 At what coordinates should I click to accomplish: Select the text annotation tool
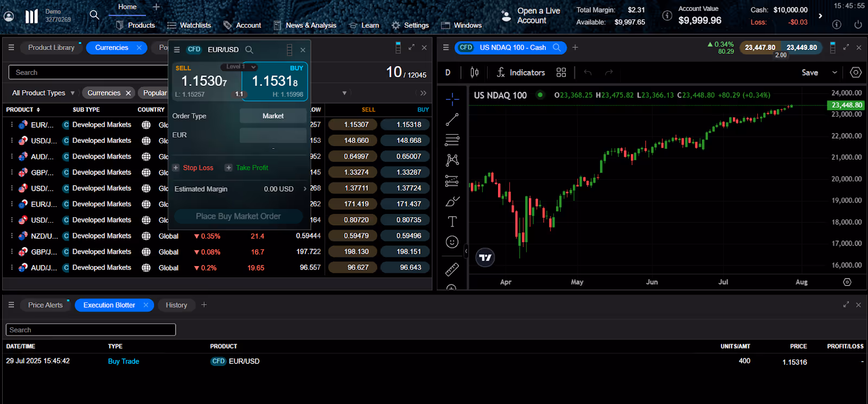click(x=452, y=222)
